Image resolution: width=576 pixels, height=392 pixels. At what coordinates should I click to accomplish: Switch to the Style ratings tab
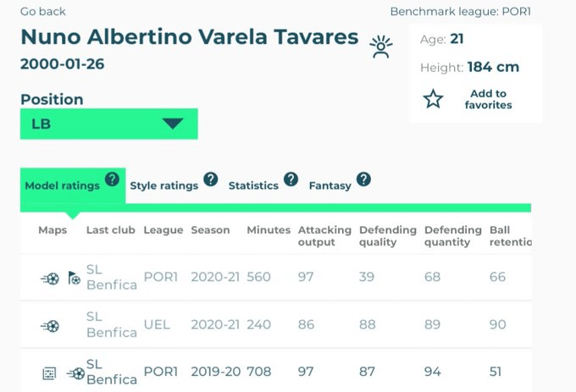(163, 185)
